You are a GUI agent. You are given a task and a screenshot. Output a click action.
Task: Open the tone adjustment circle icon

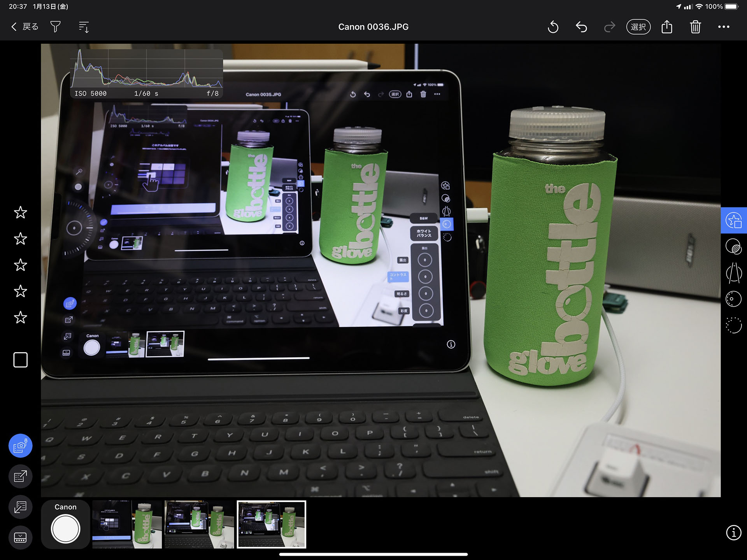coord(734,247)
